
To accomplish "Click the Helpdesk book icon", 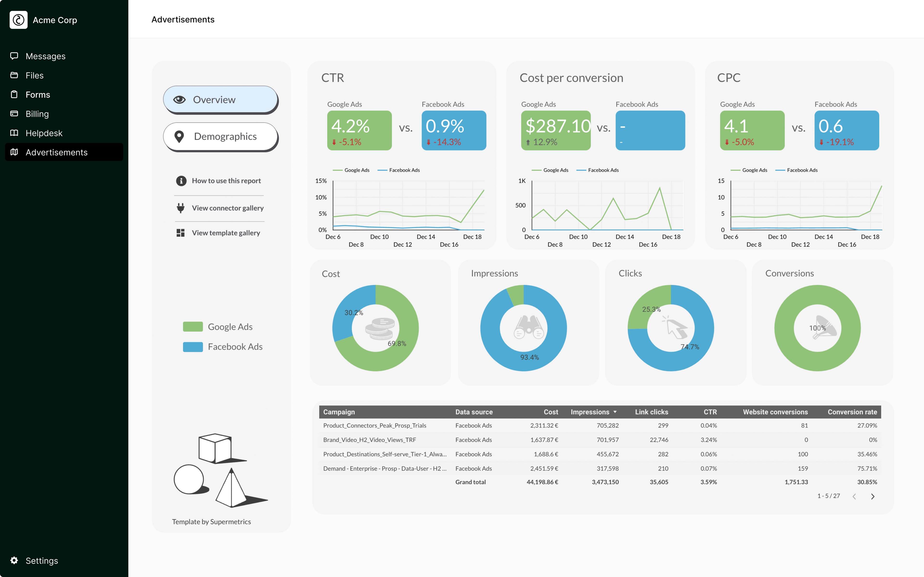I will [x=14, y=133].
